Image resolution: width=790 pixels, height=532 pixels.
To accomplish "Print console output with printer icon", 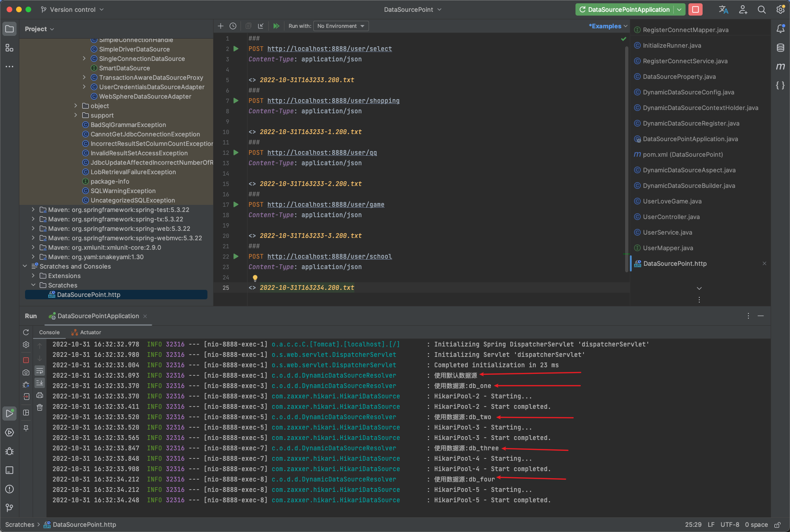I will pyautogui.click(x=40, y=395).
